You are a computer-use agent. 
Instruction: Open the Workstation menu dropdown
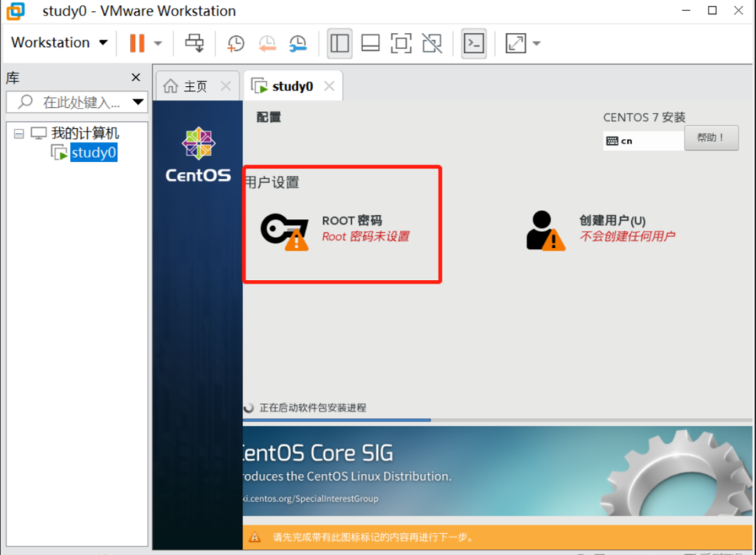click(x=59, y=43)
